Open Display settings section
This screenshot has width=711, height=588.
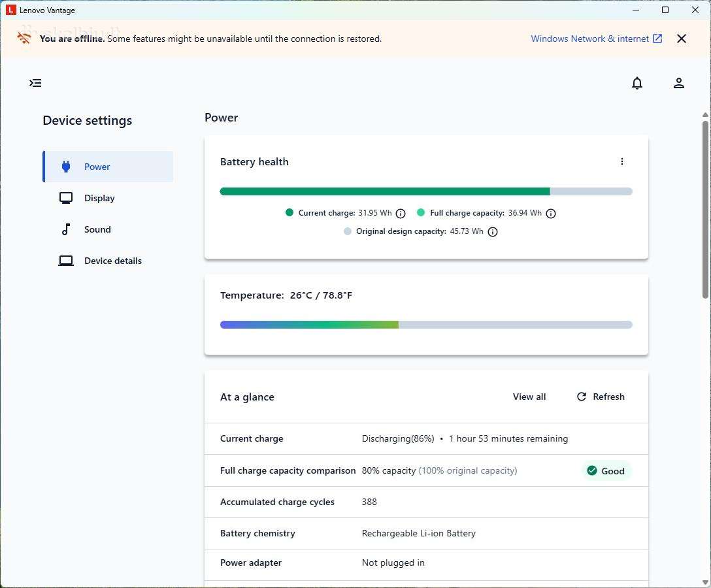pos(108,198)
